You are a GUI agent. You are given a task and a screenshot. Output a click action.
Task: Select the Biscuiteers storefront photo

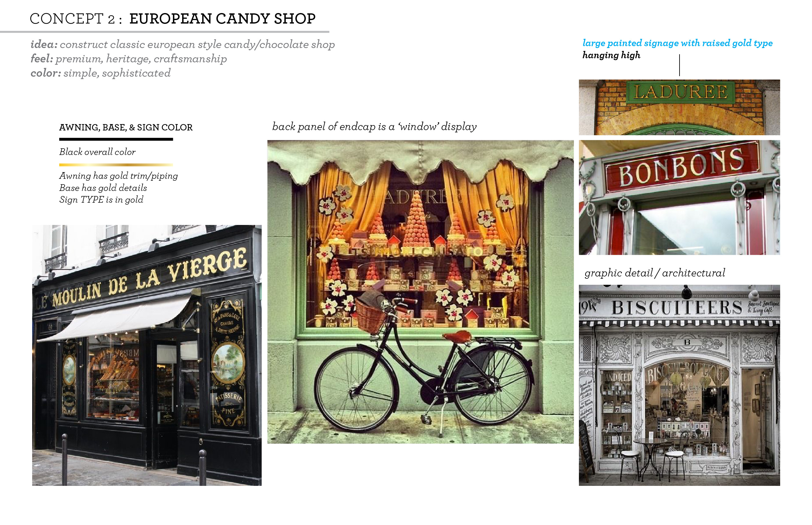679,385
